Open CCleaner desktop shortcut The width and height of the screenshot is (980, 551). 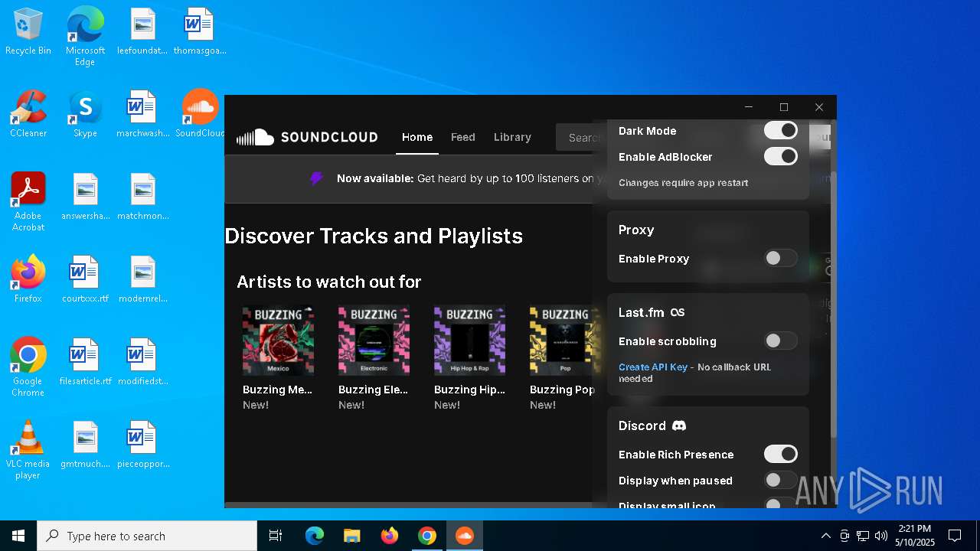pos(28,114)
